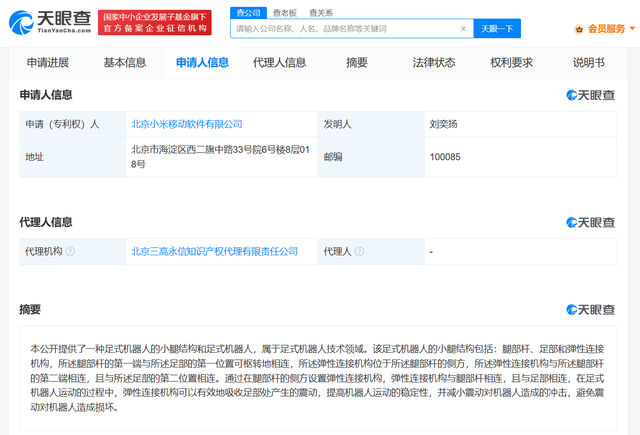Click the help icon beside 代理机构
Screen dimensions: 640x435
pyautogui.click(x=70, y=251)
